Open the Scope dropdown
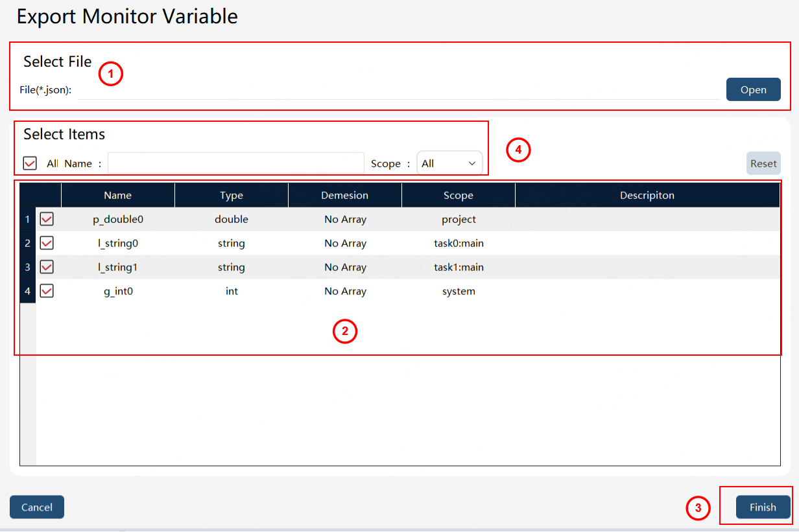 point(449,163)
